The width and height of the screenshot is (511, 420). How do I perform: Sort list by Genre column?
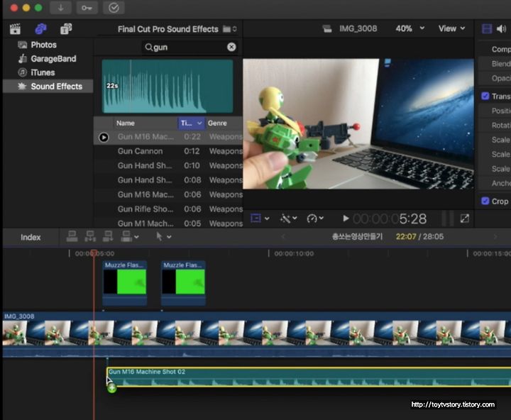[x=224, y=123]
